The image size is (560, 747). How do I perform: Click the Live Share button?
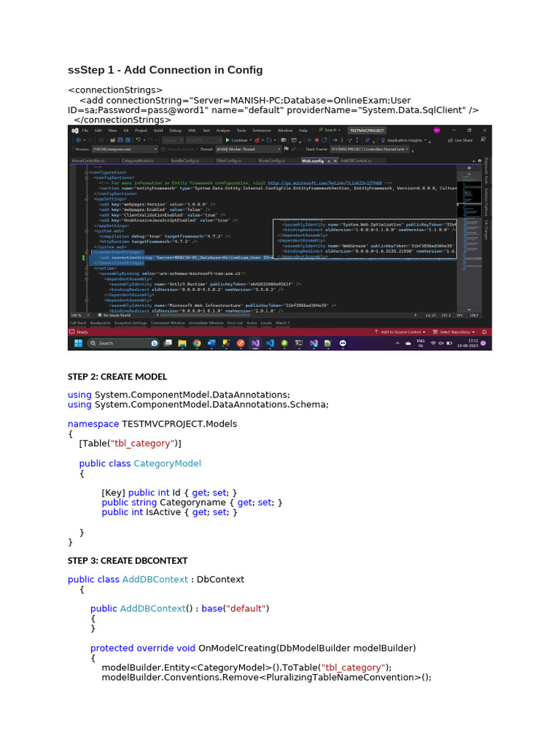460,141
